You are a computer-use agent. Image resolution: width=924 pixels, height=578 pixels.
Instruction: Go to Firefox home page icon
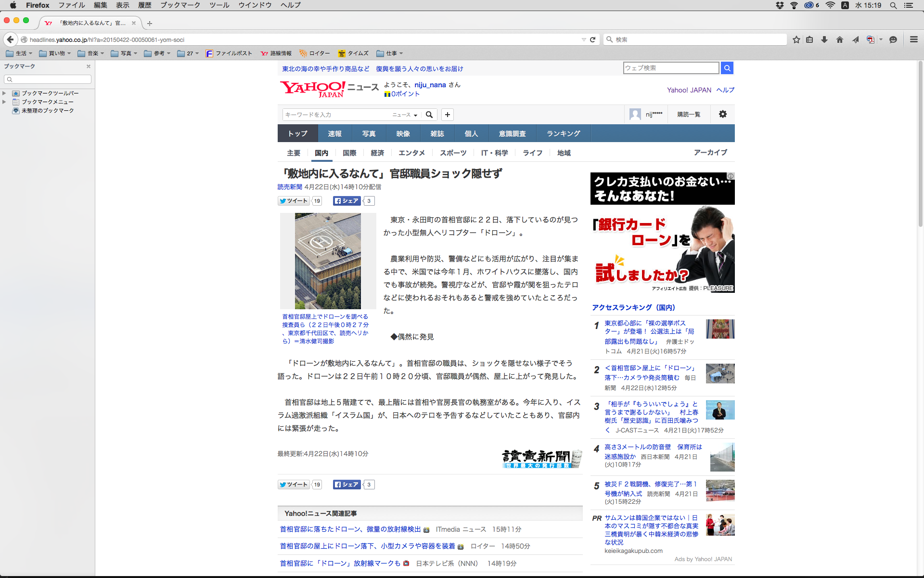840,39
